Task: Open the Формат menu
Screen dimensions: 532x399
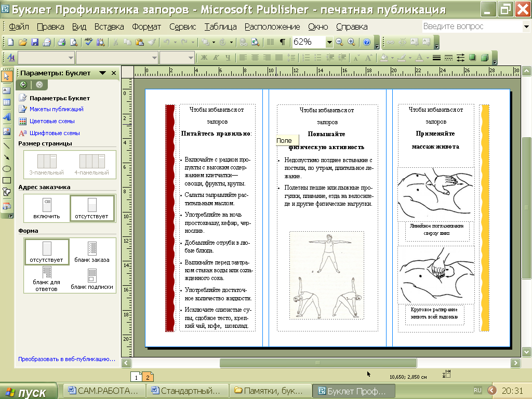Action: pyautogui.click(x=146, y=27)
